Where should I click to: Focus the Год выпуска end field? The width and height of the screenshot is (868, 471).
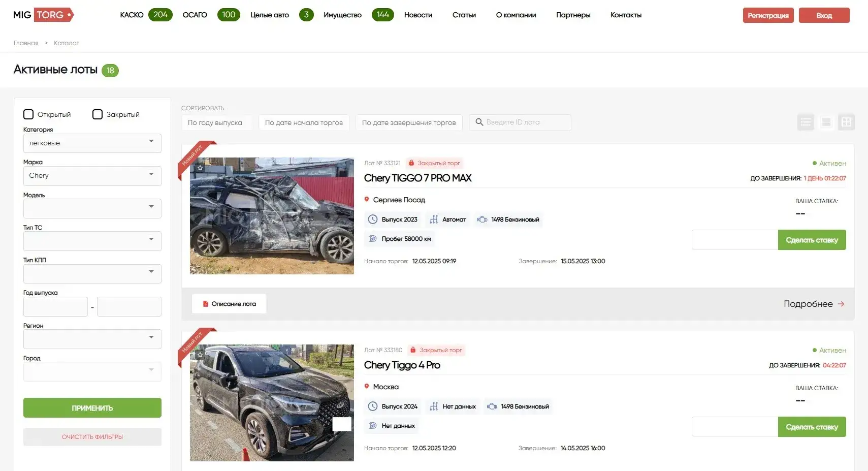coord(129,306)
